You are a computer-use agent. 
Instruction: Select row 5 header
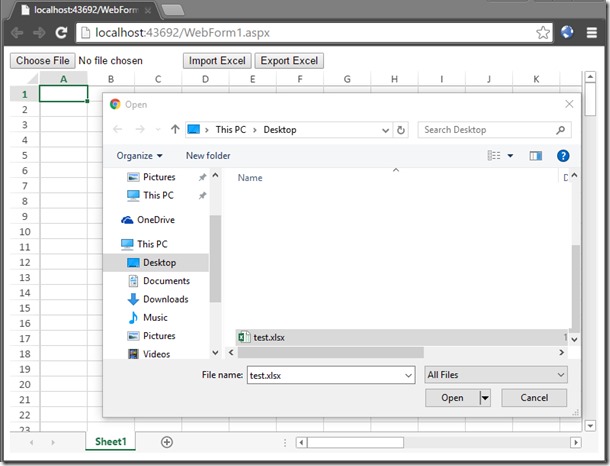pos(25,156)
